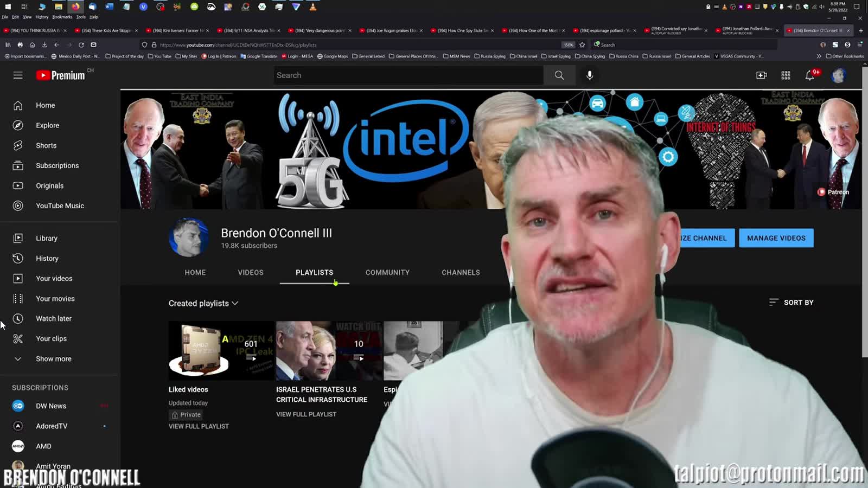
Task: Launch VLC from the taskbar
Action: [x=313, y=7]
